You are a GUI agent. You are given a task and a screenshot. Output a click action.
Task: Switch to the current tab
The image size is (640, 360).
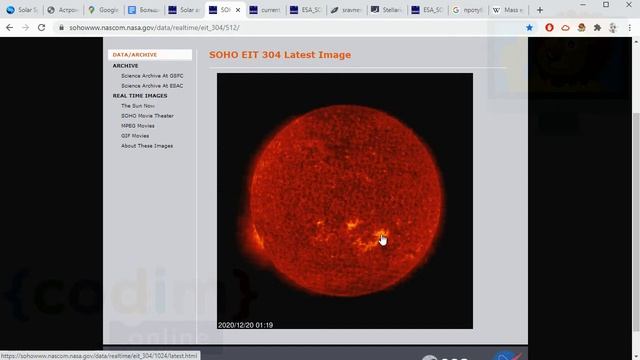point(265,10)
